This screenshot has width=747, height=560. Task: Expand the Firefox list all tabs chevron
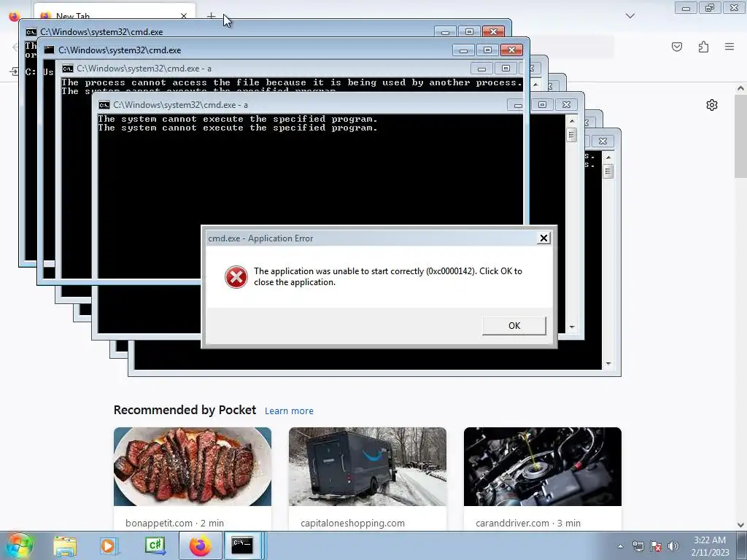point(630,16)
